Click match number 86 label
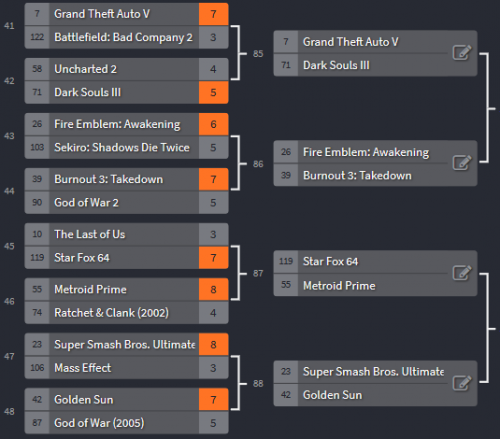 [258, 164]
